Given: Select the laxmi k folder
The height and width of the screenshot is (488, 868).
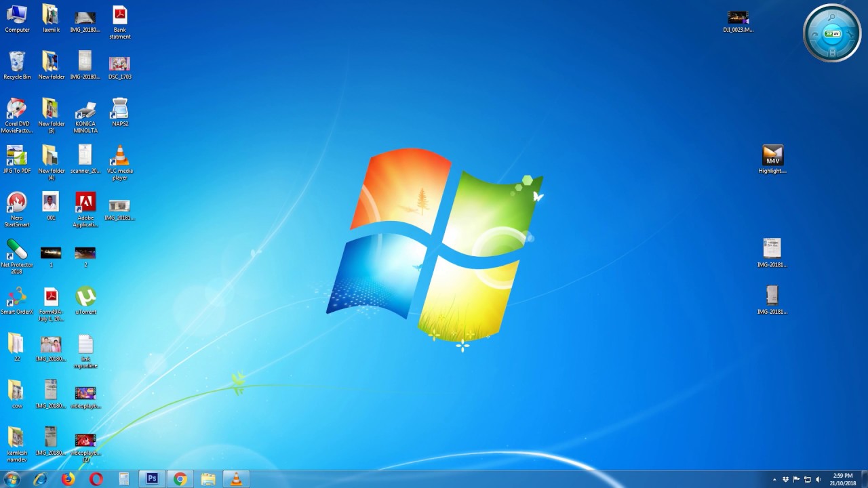Looking at the screenshot, I should (51, 19).
